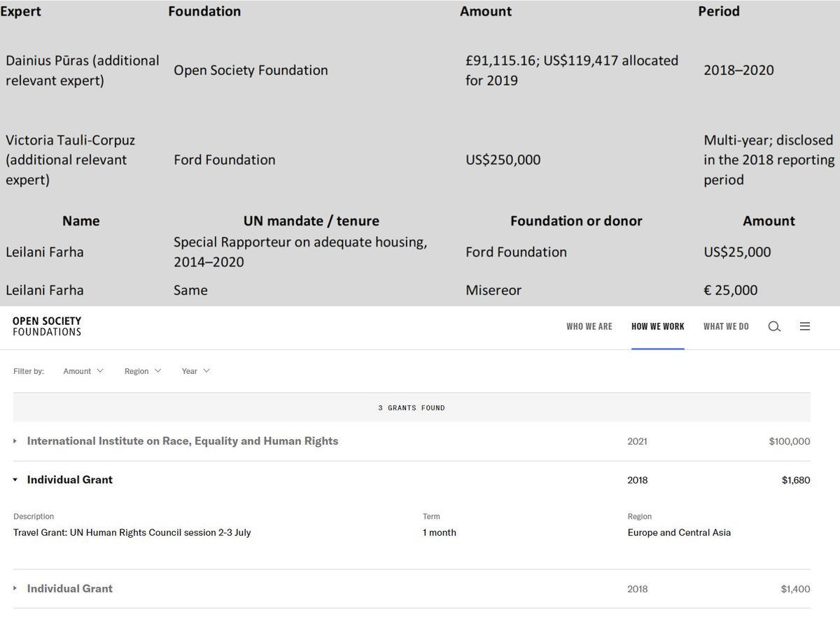
Task: Collapse the $1,680 Individual Grant arrow
Action: click(15, 480)
